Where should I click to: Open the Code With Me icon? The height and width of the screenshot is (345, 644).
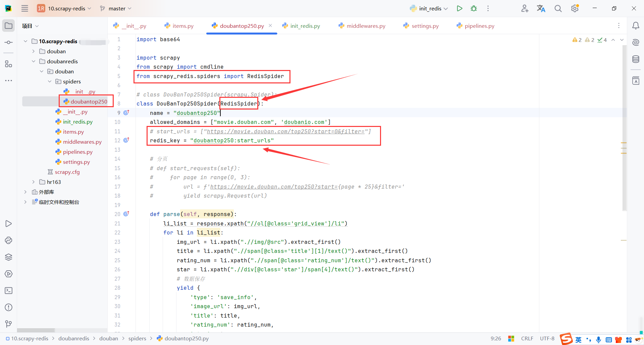pos(525,8)
